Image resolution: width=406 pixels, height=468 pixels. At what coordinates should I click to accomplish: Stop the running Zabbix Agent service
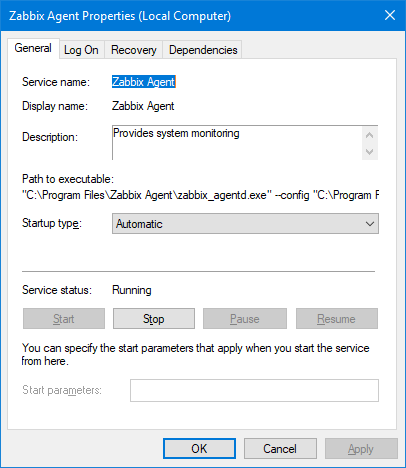coord(154,319)
